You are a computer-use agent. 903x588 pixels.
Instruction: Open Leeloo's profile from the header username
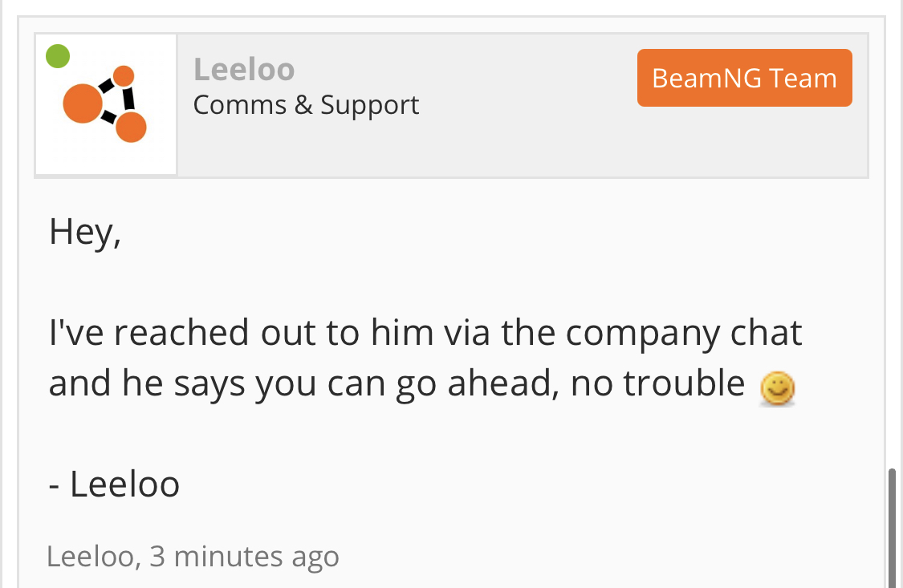click(244, 70)
